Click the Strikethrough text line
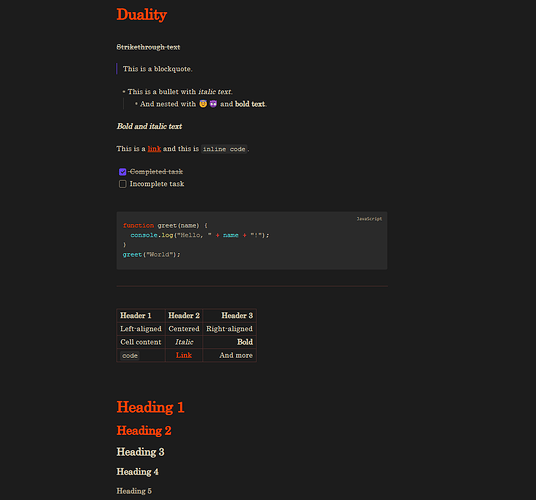 click(x=148, y=47)
